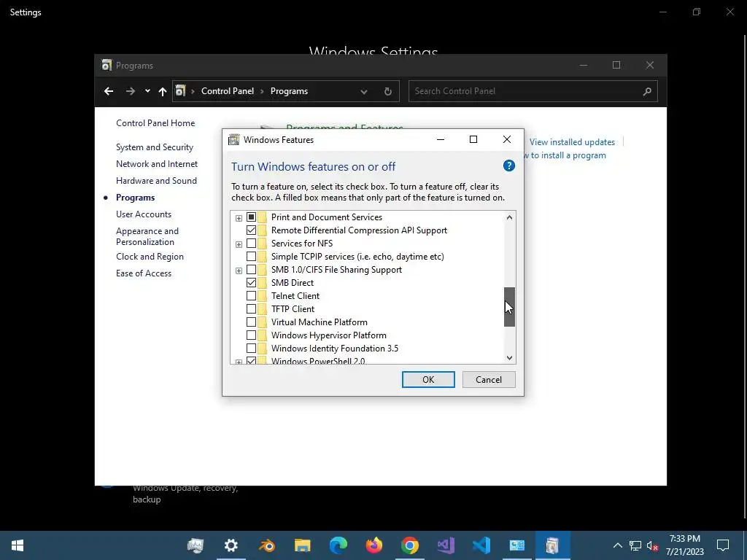Enable SMB 1.0/CIFS File Sharing Support
Image resolution: width=747 pixels, height=560 pixels.
[251, 270]
